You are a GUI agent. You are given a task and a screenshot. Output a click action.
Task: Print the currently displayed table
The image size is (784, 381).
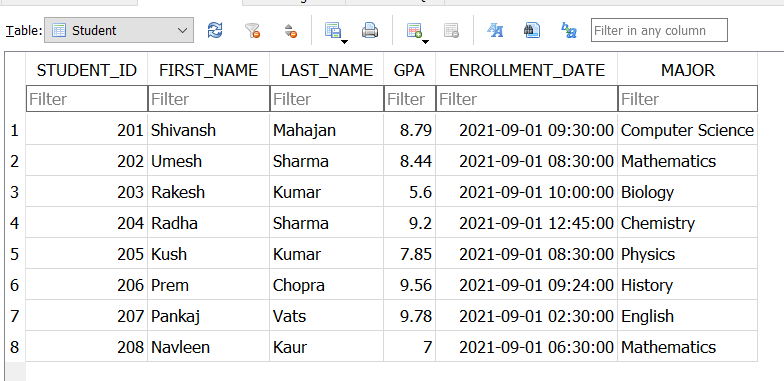(x=370, y=30)
